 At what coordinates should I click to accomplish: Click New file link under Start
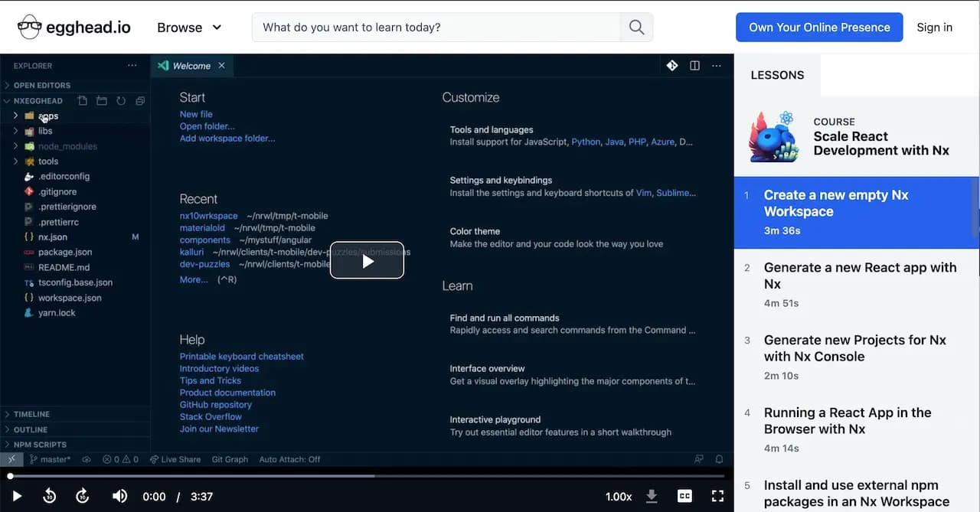196,114
